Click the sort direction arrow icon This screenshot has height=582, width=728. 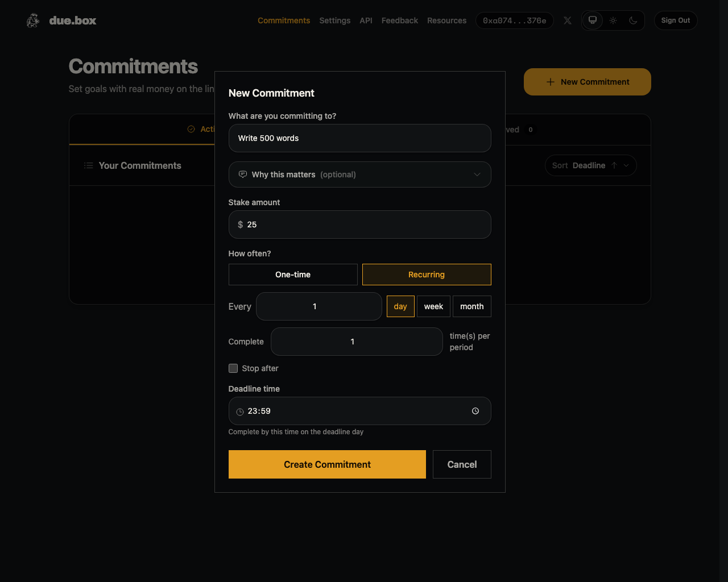point(614,165)
